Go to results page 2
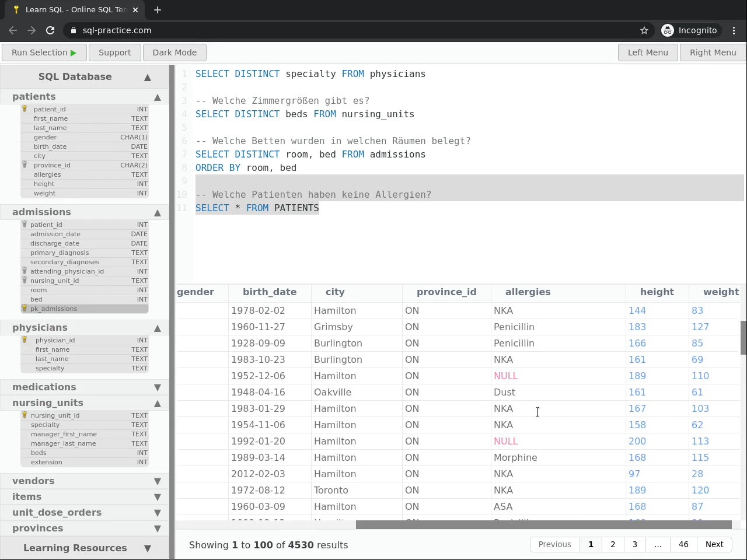Viewport: 747px width, 560px height. pyautogui.click(x=613, y=544)
